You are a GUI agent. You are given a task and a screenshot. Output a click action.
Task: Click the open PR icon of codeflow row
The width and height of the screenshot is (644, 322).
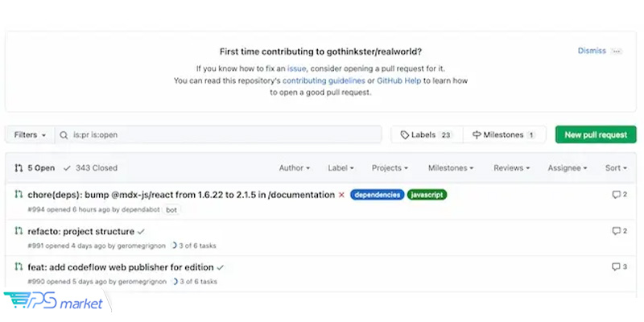point(19,266)
